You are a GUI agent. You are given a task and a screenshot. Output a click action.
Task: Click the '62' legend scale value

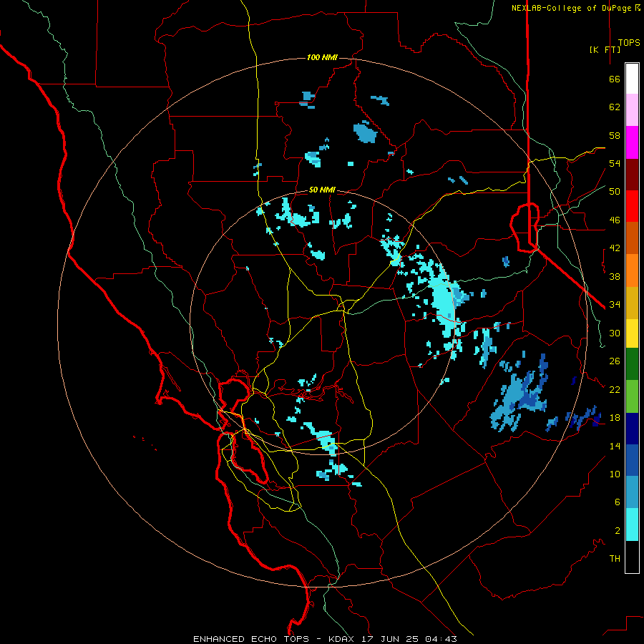pos(615,107)
